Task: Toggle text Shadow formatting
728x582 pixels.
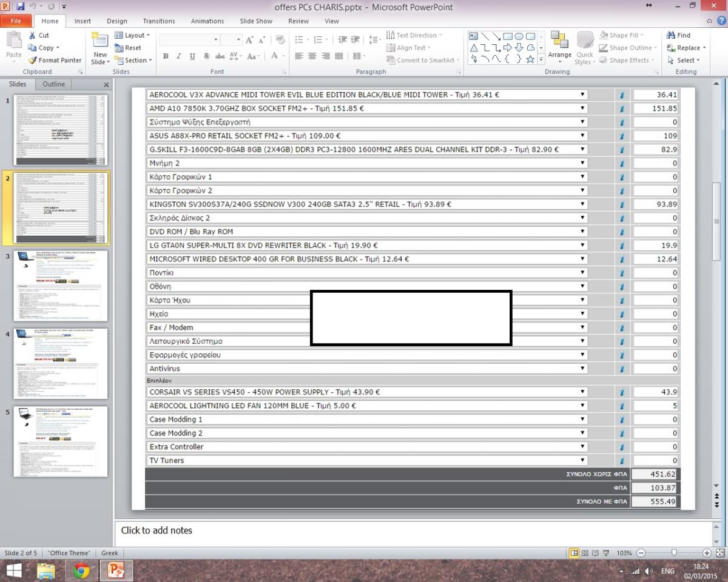Action: point(206,56)
